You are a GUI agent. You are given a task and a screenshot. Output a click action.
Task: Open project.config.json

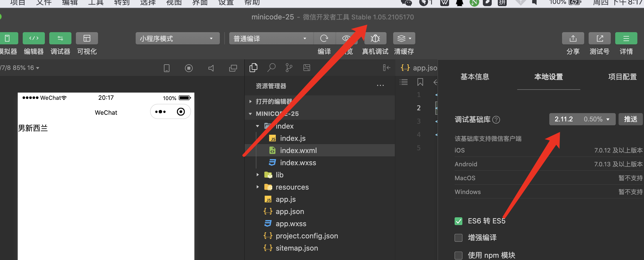[320, 236]
